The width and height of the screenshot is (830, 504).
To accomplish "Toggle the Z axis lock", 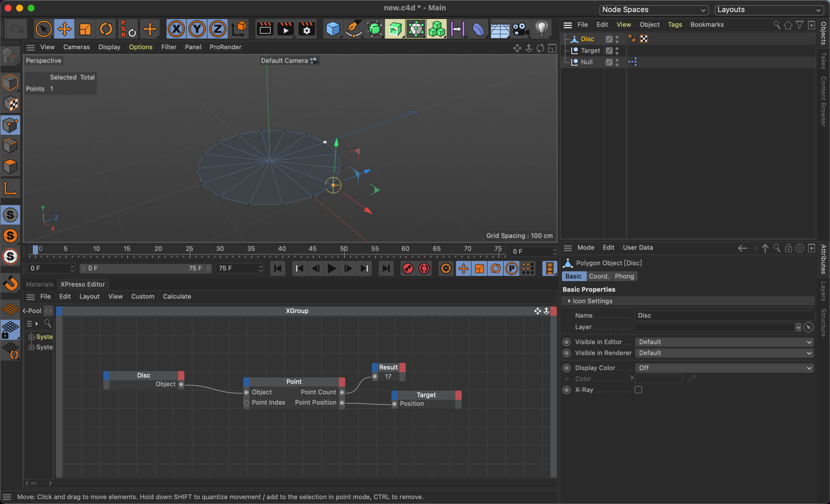I will (x=218, y=29).
